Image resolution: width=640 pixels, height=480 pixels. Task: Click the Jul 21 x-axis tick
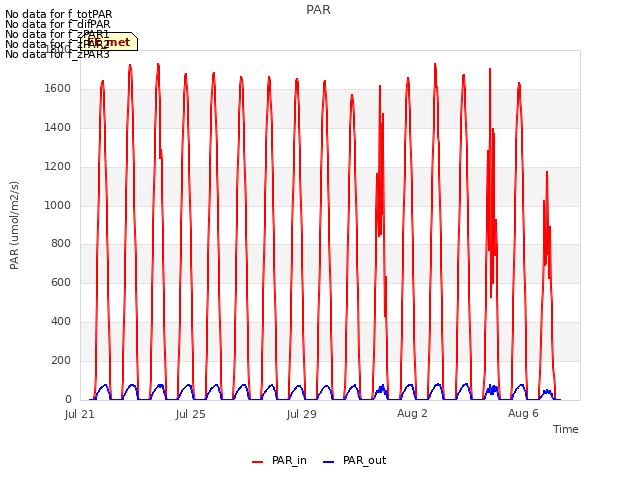[80, 414]
